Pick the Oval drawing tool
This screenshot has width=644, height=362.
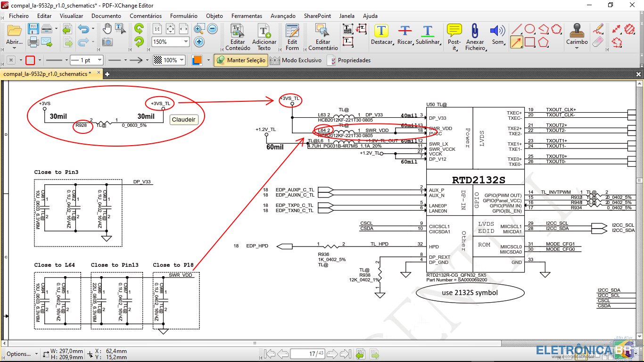[x=530, y=29]
